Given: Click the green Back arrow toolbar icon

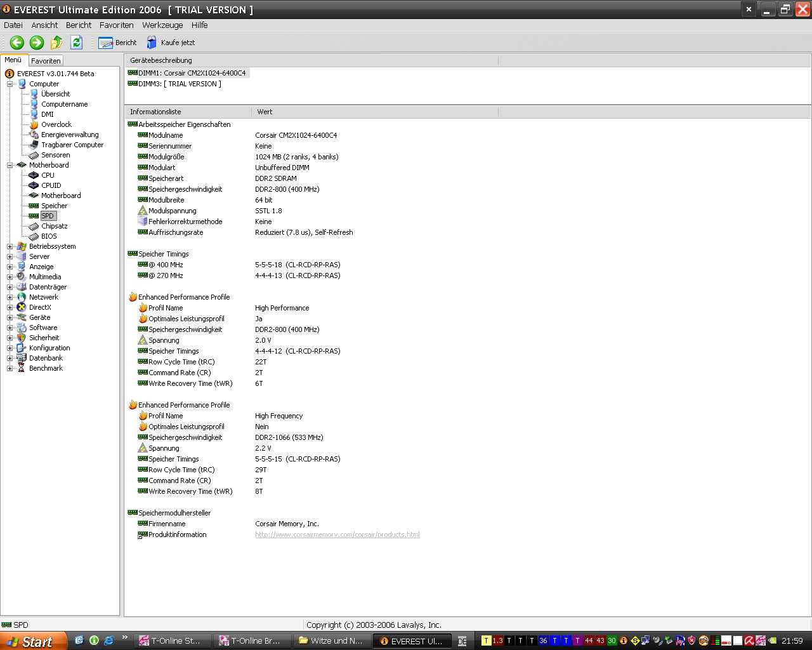Looking at the screenshot, I should click(x=17, y=43).
